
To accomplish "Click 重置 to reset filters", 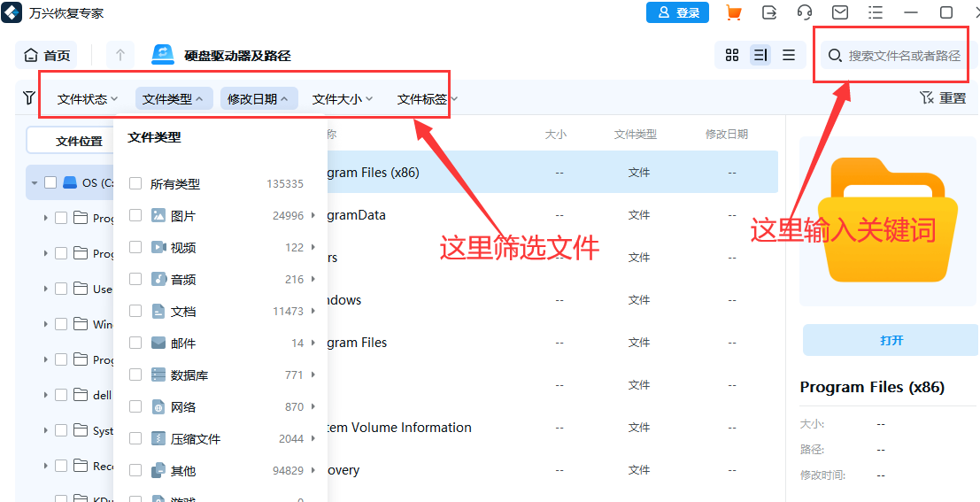I will click(x=943, y=98).
